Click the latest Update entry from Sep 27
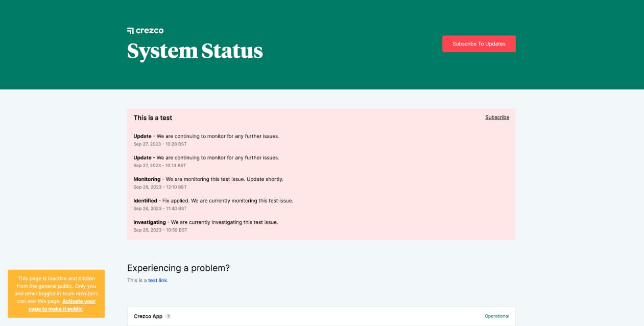The width and height of the screenshot is (644, 326). pyautogui.click(x=206, y=136)
